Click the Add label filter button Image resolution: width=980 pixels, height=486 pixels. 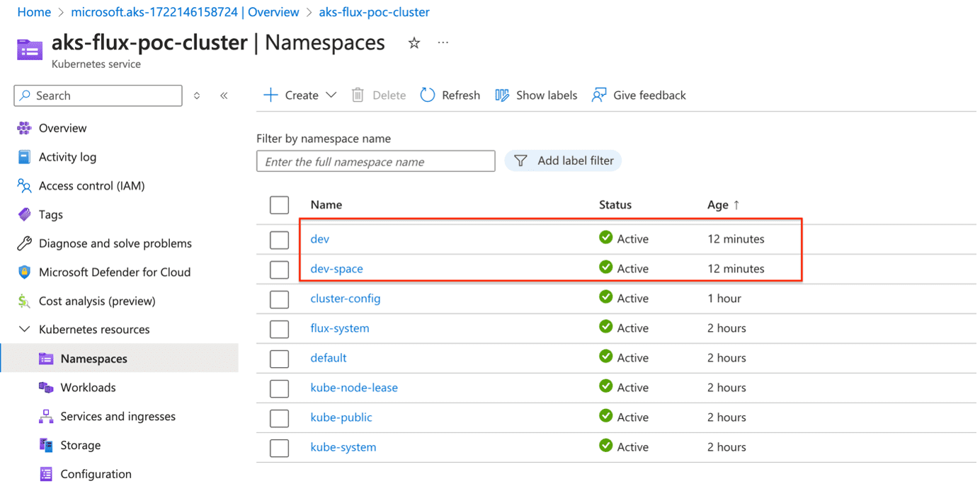[x=564, y=161]
